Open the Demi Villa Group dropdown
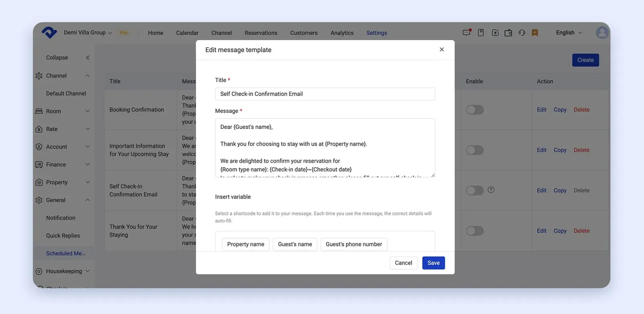The width and height of the screenshot is (644, 314). pyautogui.click(x=88, y=33)
